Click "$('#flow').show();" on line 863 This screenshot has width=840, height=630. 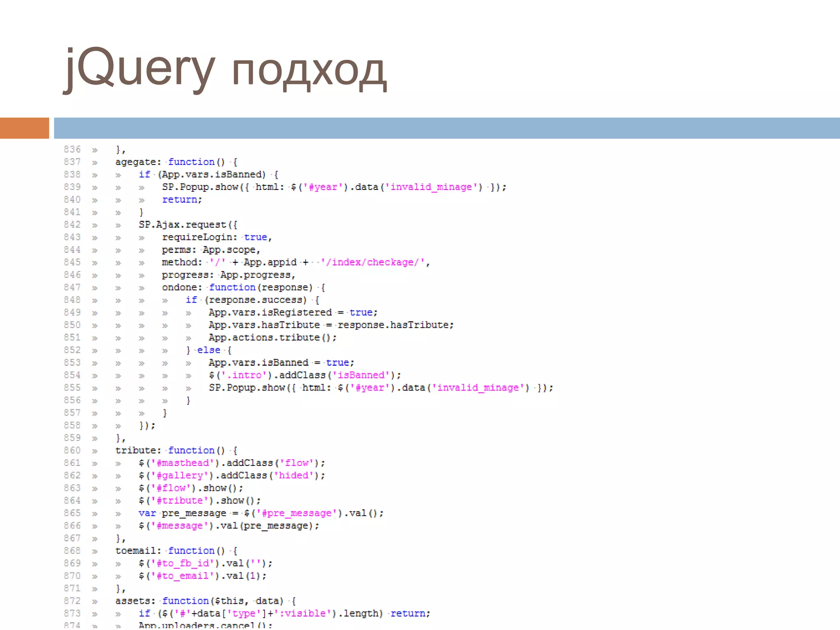(191, 488)
